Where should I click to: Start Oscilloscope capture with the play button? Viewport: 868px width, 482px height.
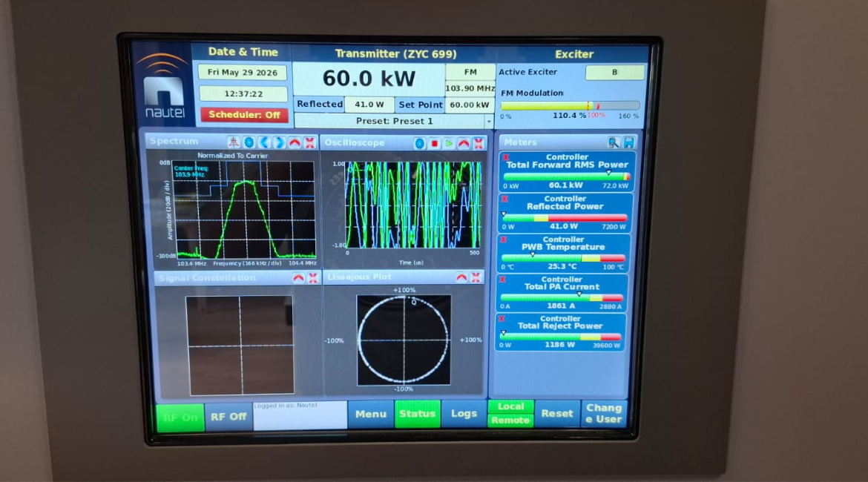(x=449, y=144)
